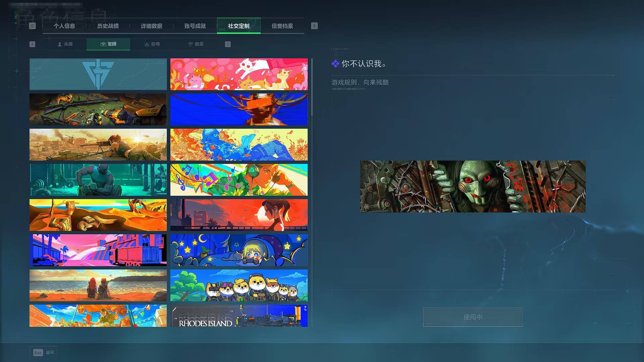Click the 返回 link at bottom left
This screenshot has height=362, width=644.
(x=49, y=353)
